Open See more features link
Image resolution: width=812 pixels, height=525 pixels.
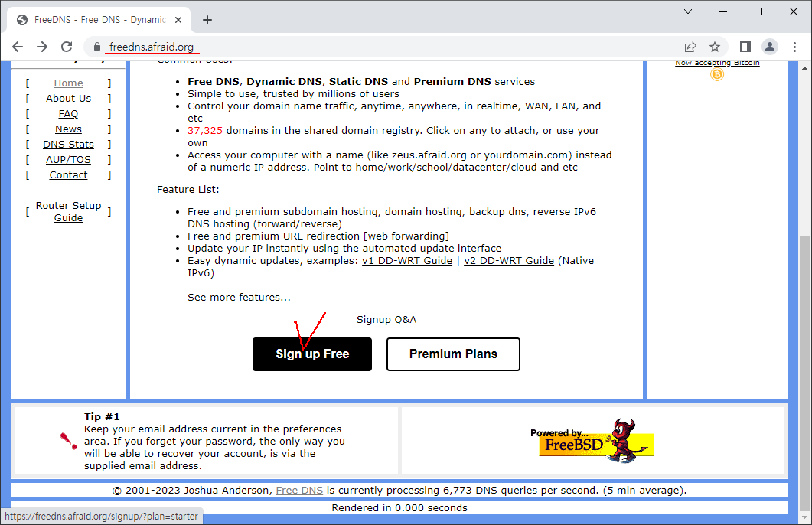pos(239,297)
